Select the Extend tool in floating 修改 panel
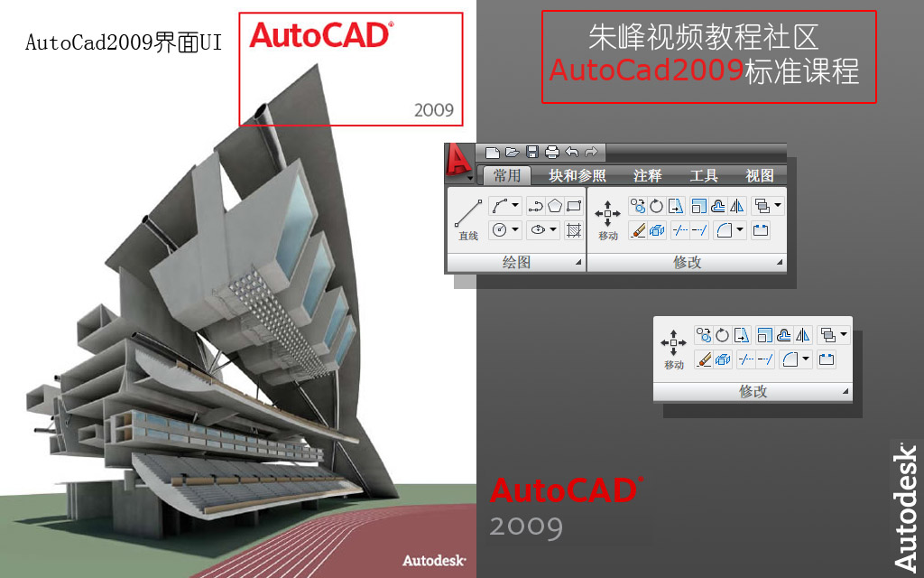The width and height of the screenshot is (924, 578). [765, 359]
